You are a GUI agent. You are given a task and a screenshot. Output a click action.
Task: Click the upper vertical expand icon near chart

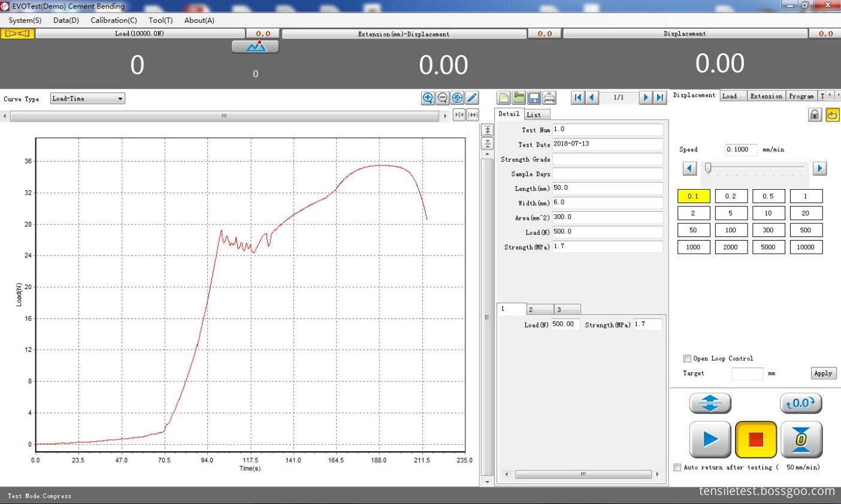488,130
